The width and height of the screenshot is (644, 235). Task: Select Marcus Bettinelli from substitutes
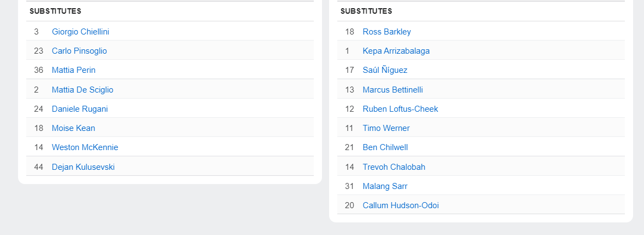coord(393,90)
